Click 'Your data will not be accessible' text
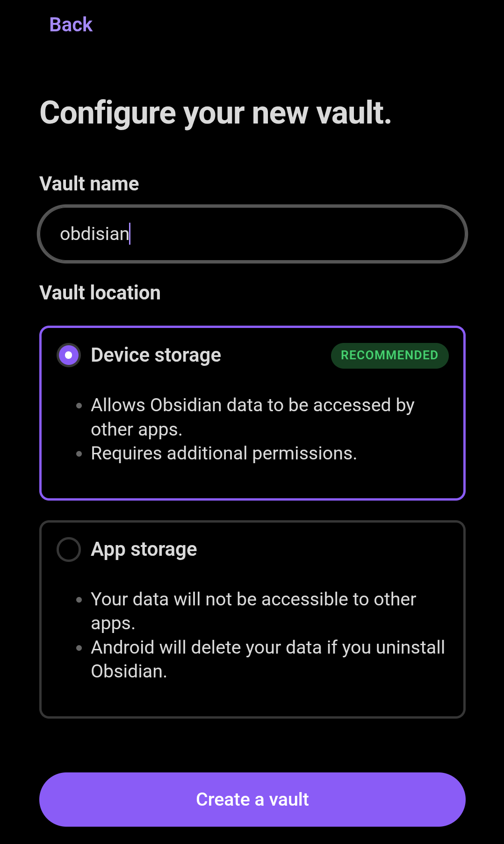Screen dimensions: 504x844 tap(253, 599)
